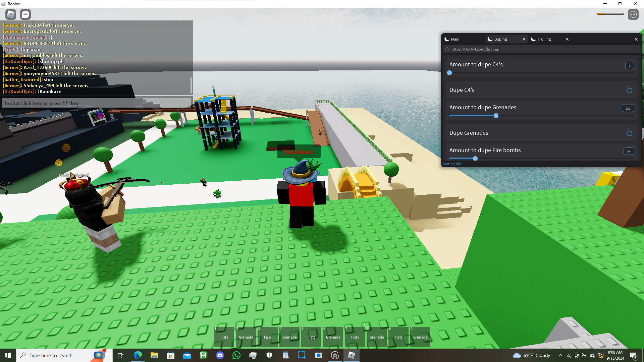Click the chat scrollbar thumb
644x362 pixels.
click(191, 85)
